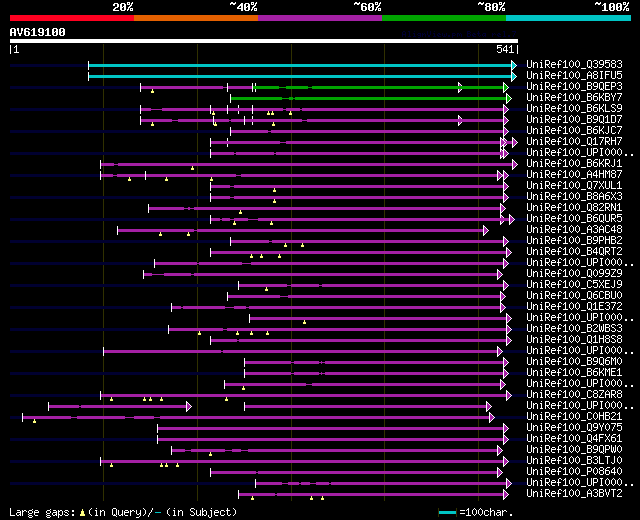640x520 pixels.
Task: Select the UniRef100_B6QUR5 label
Action: coord(574,219)
